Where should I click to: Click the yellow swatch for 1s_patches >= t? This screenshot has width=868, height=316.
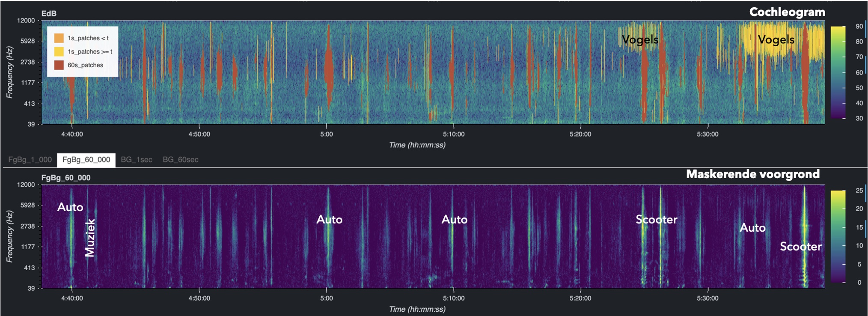coord(59,52)
